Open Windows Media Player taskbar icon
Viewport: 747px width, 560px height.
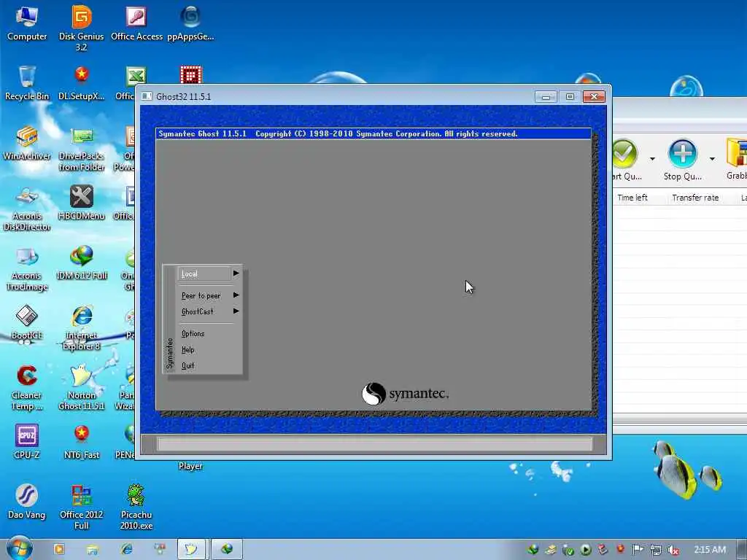point(59,549)
